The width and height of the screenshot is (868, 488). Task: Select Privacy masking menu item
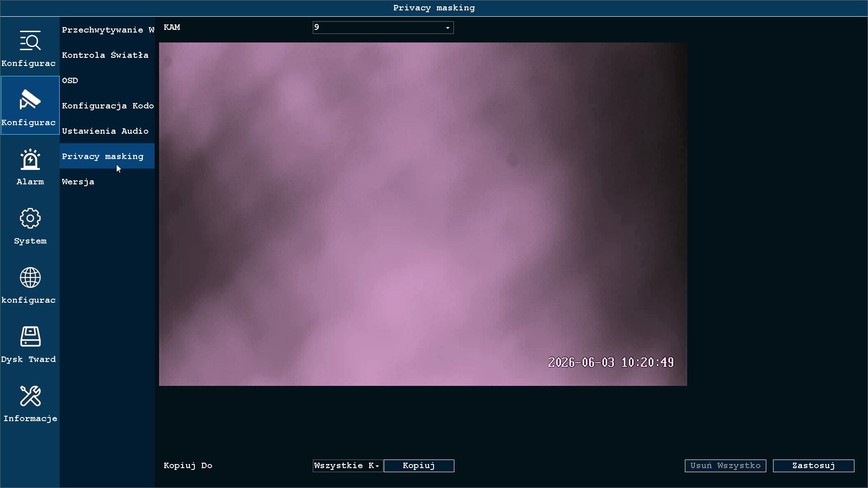pos(107,156)
